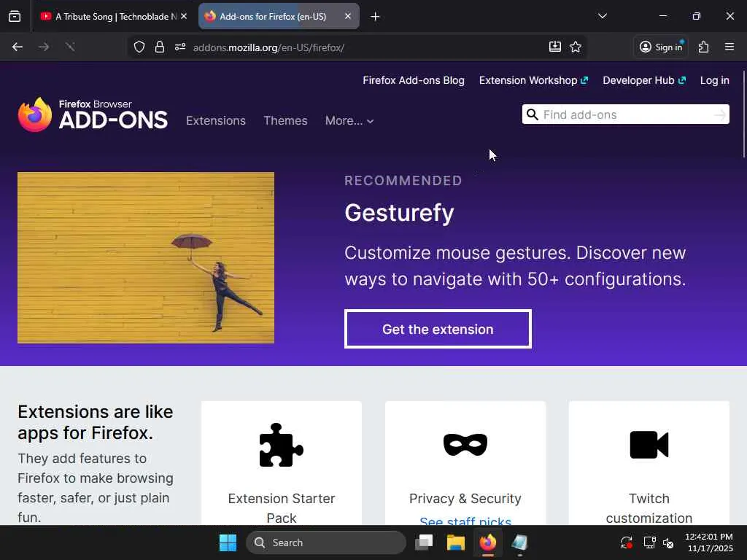Click the Windows taskbar Search box
This screenshot has height=560, width=747.
(326, 542)
